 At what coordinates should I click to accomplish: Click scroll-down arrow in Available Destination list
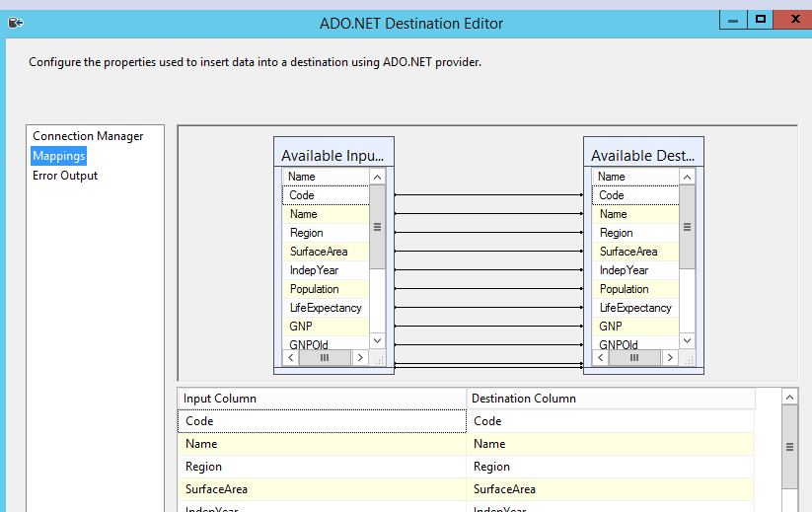[x=687, y=340]
